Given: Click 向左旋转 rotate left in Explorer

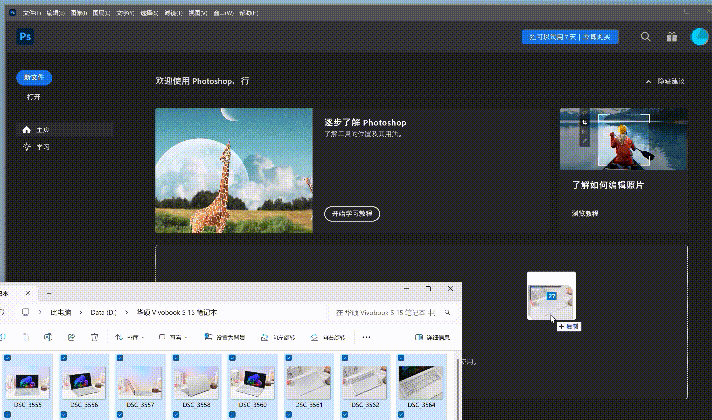Looking at the screenshot, I should click(x=277, y=337).
